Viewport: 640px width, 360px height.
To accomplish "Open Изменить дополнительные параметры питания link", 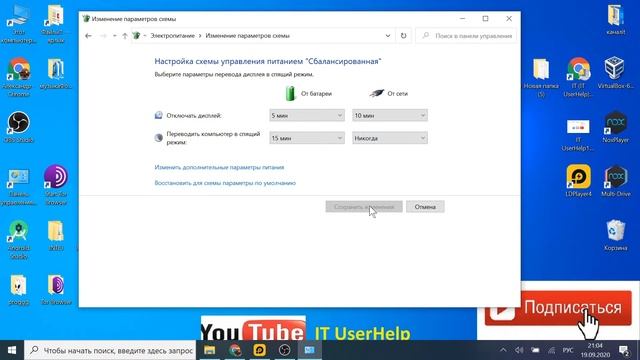I will click(x=219, y=167).
